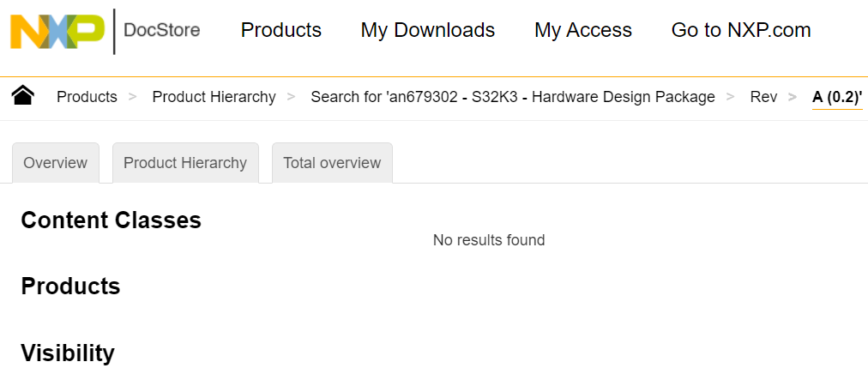Select the Rev breadcrumb item
This screenshot has height=374, width=868.
[x=763, y=97]
